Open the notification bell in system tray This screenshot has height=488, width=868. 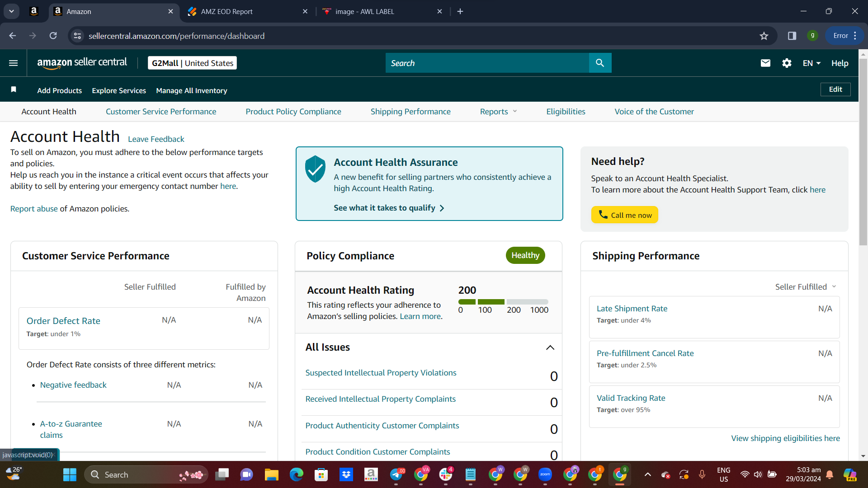point(830,474)
